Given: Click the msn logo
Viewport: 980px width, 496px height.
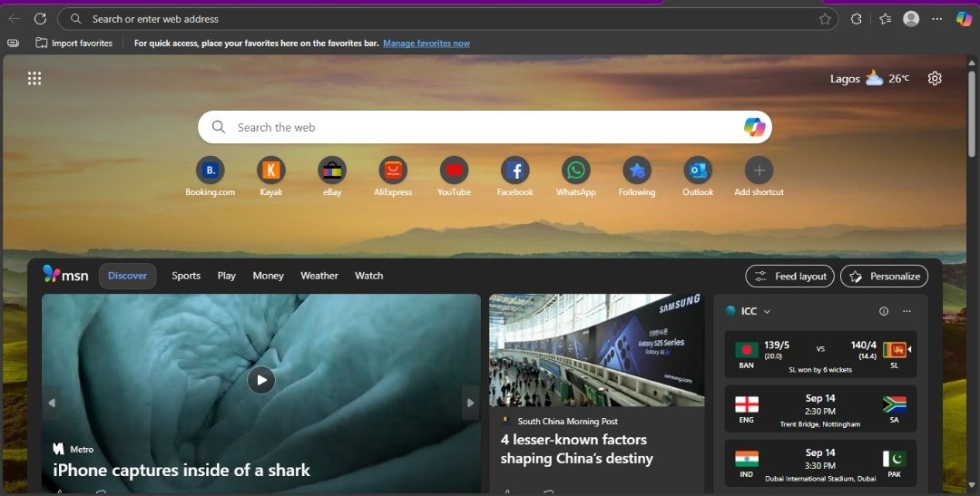Looking at the screenshot, I should [65, 274].
